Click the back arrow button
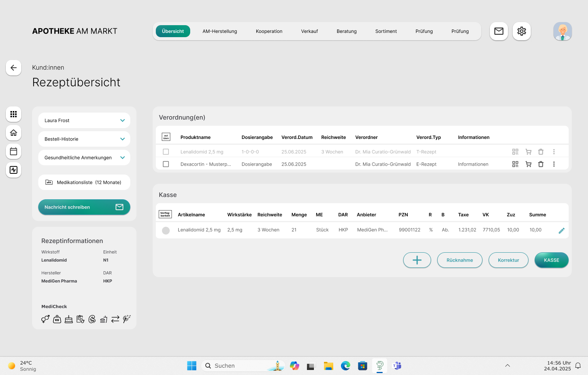This screenshot has height=375, width=588. (14, 68)
